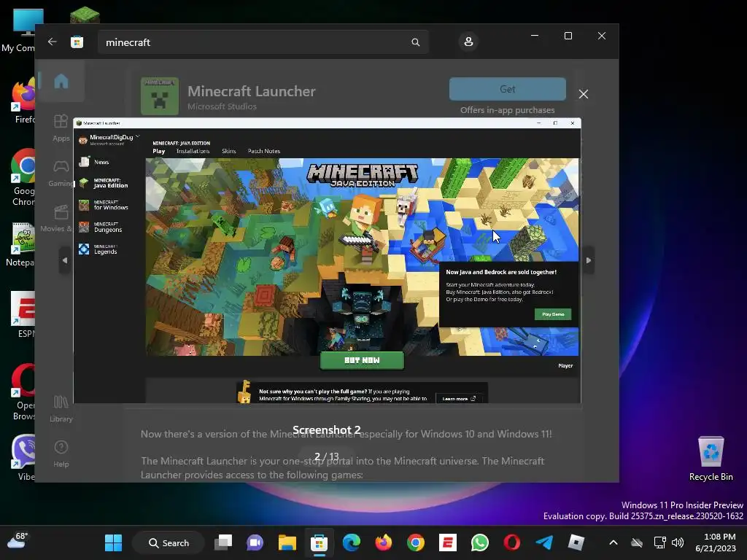Click the Minecraft Launcher screenshot image
This screenshot has width=747, height=560.
coord(327,260)
